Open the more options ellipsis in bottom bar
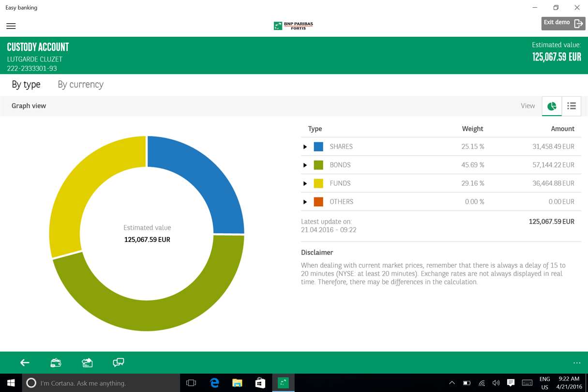 click(576, 362)
